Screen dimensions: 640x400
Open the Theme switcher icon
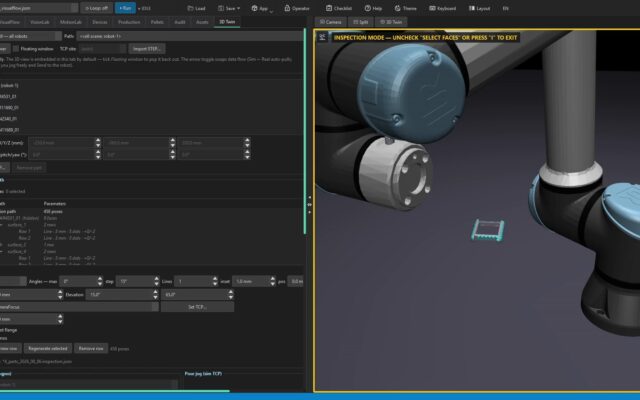(397, 8)
